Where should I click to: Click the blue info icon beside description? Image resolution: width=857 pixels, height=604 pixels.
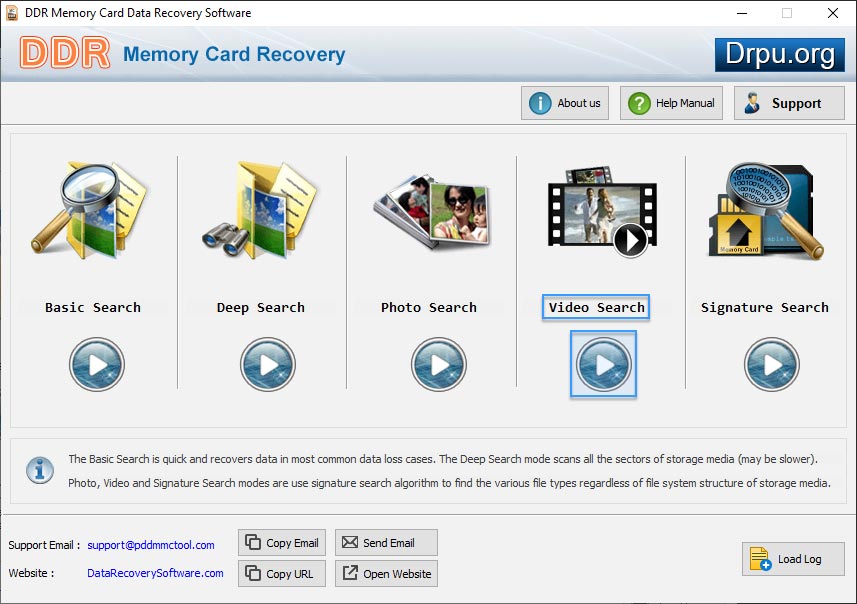pyautogui.click(x=40, y=471)
